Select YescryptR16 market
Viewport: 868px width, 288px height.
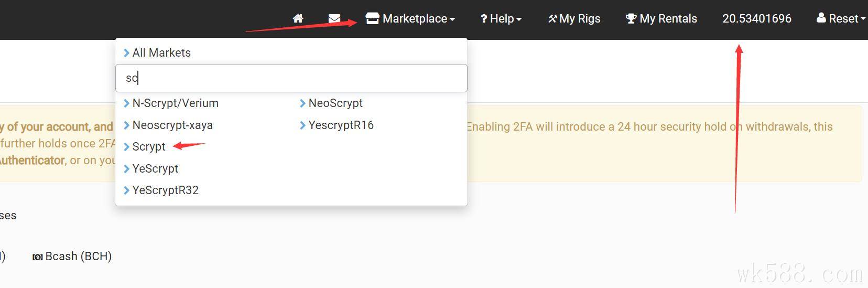coord(341,125)
